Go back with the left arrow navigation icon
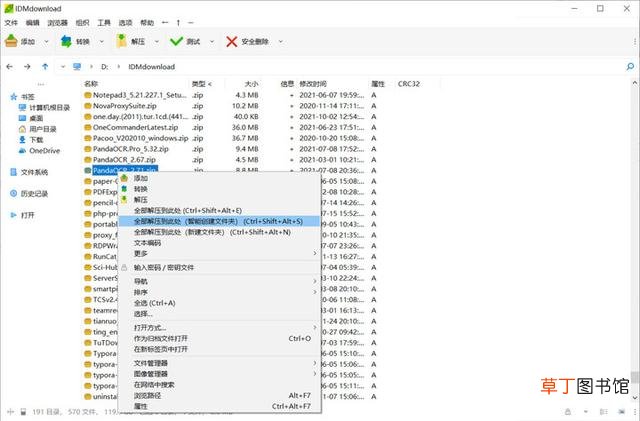 [x=10, y=67]
